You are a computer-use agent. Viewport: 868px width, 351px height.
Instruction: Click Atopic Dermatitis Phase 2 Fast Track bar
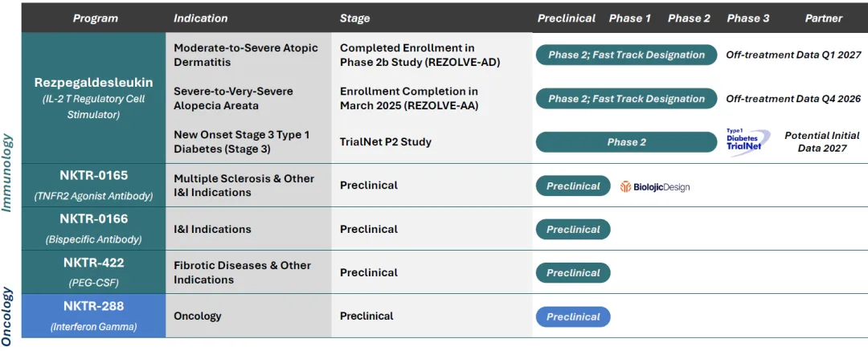[626, 55]
